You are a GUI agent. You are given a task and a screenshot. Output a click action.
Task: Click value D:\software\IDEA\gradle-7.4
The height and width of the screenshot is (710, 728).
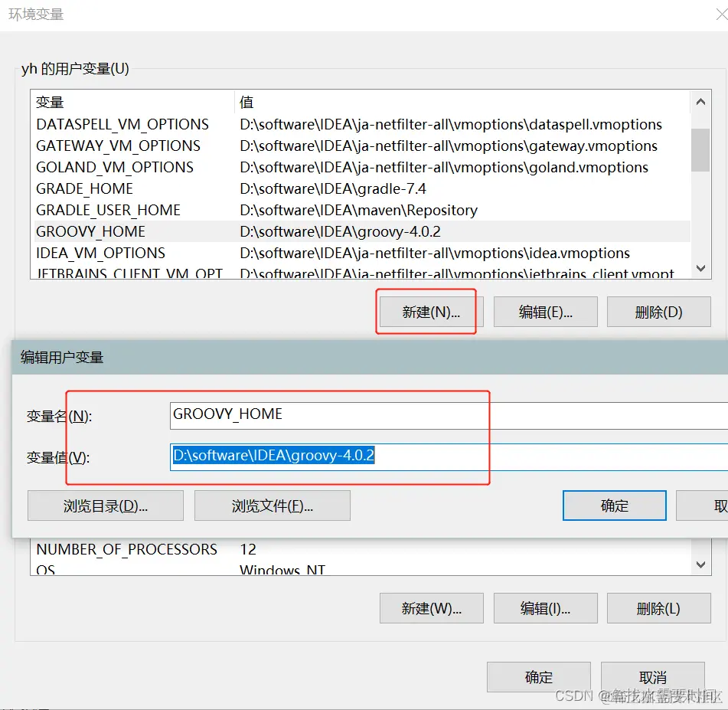pyautogui.click(x=333, y=188)
